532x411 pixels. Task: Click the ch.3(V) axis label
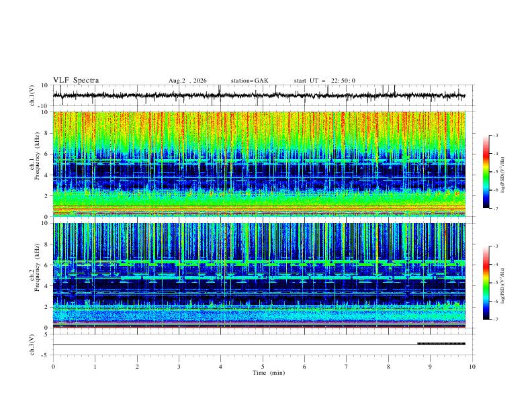(32, 345)
